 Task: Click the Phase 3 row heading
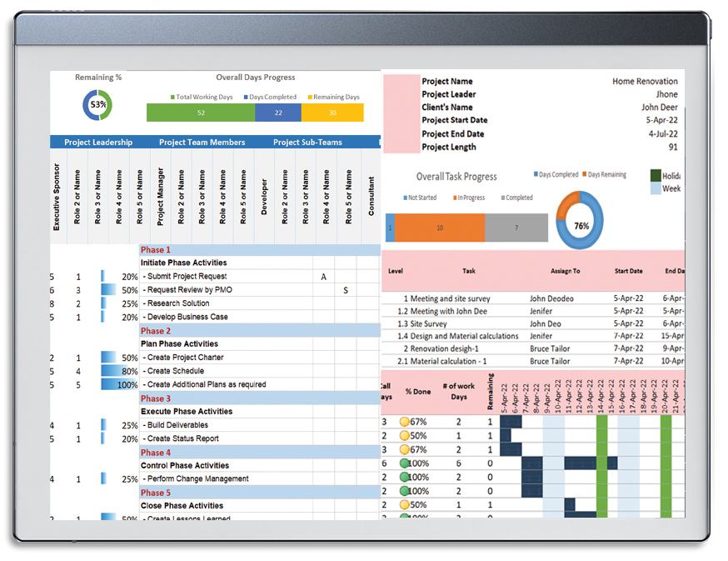[x=156, y=398]
